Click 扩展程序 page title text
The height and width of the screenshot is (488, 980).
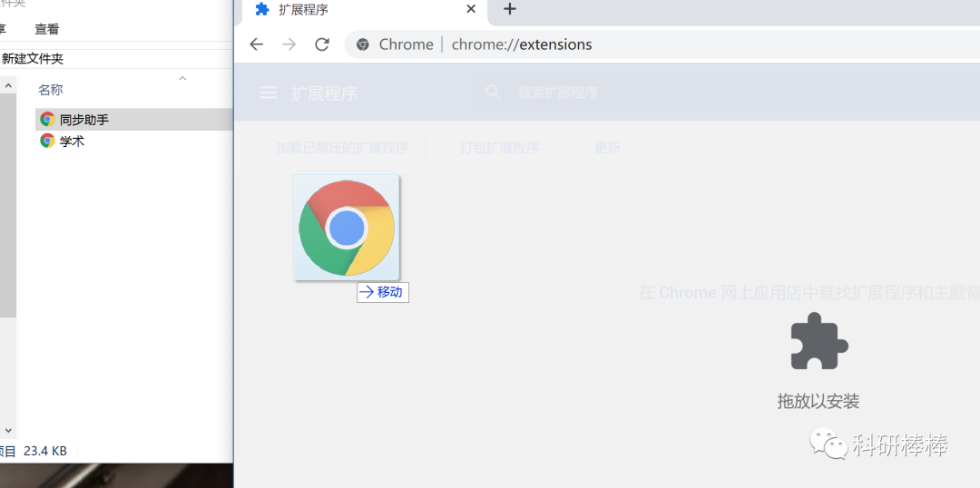click(x=324, y=93)
